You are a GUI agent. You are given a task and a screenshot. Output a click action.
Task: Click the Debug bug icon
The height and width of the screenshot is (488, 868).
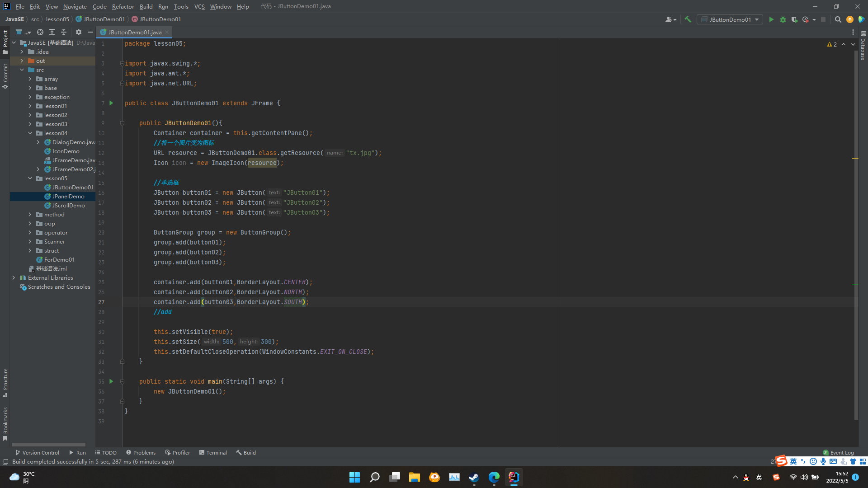pyautogui.click(x=783, y=19)
